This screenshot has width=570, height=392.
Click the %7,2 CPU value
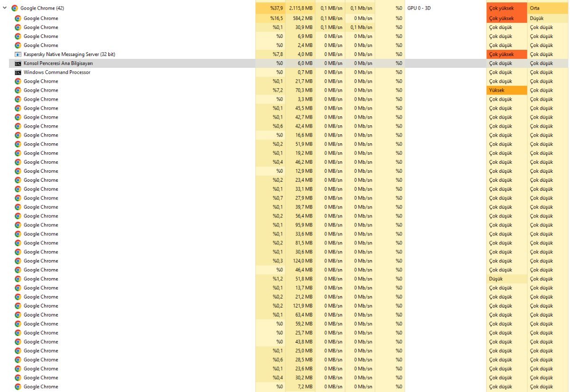point(277,90)
